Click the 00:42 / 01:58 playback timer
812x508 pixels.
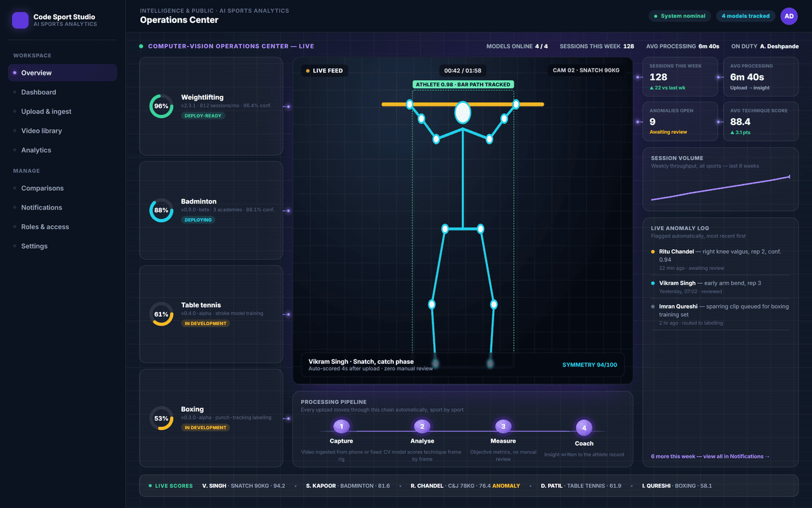462,70
